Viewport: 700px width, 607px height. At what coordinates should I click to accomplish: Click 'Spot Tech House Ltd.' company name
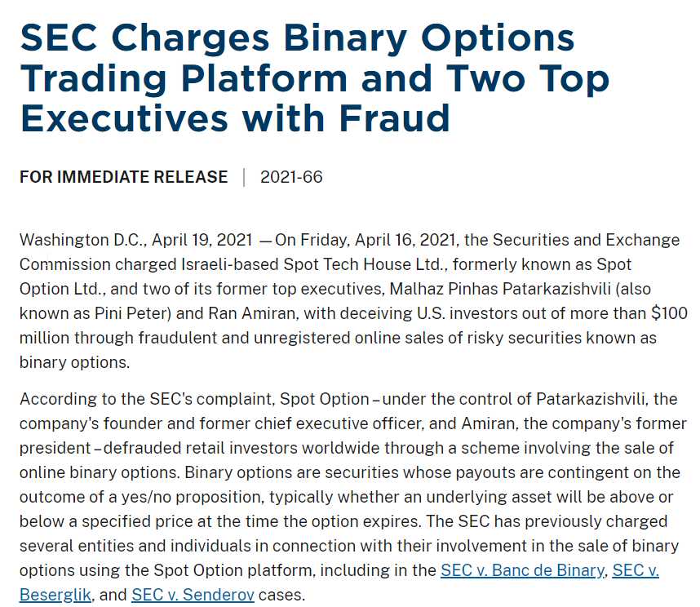[366, 264]
